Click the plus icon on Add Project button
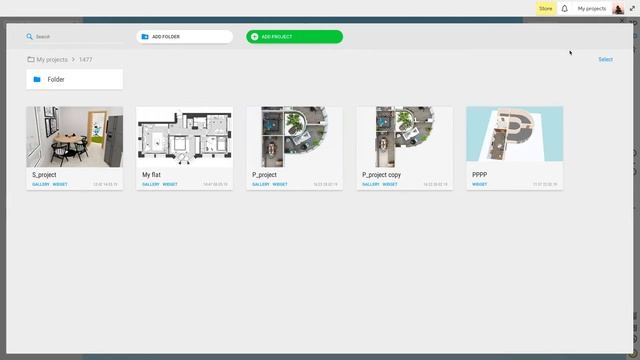This screenshot has height=360, width=640. 254,37
